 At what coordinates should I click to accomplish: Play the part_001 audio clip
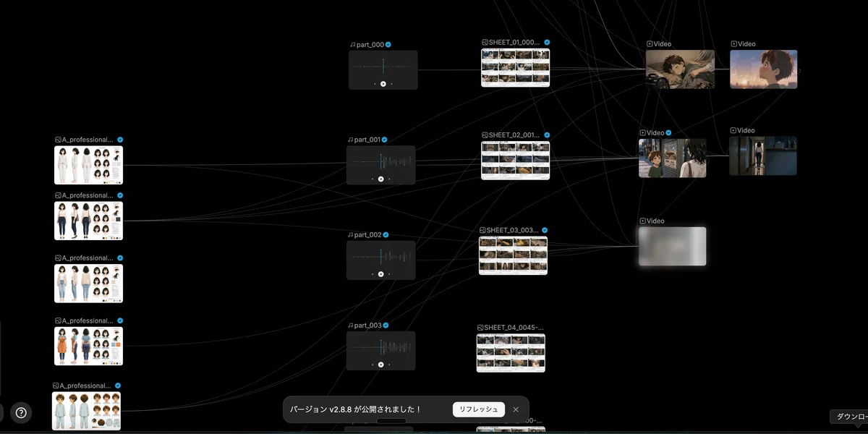[x=381, y=179]
